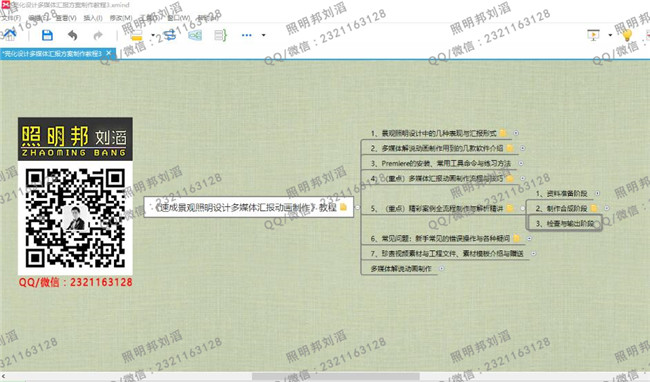Viewport: 650px width, 382px height.
Task: Redo action with forward arrow icon
Action: 98,36
